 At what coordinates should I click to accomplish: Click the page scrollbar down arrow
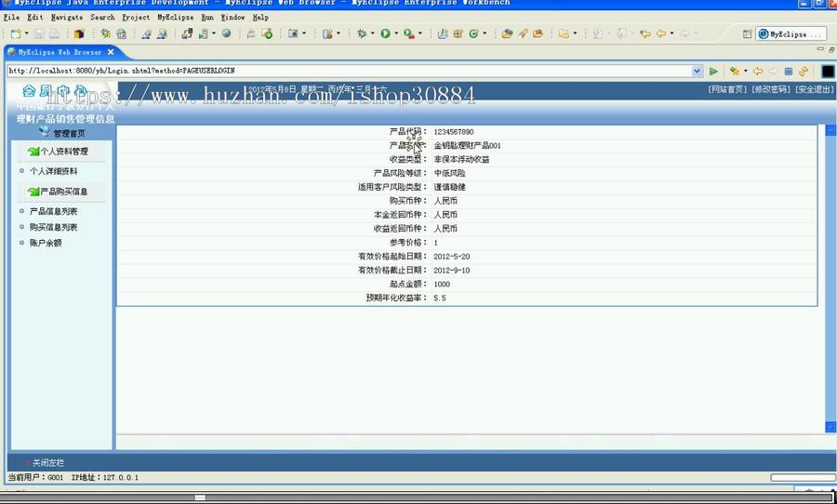830,427
